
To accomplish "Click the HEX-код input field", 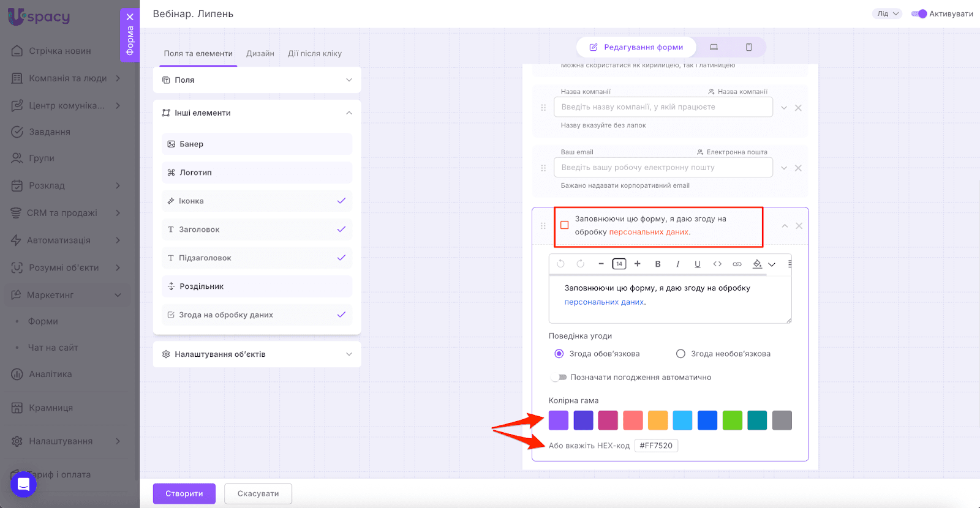I will click(x=656, y=446).
